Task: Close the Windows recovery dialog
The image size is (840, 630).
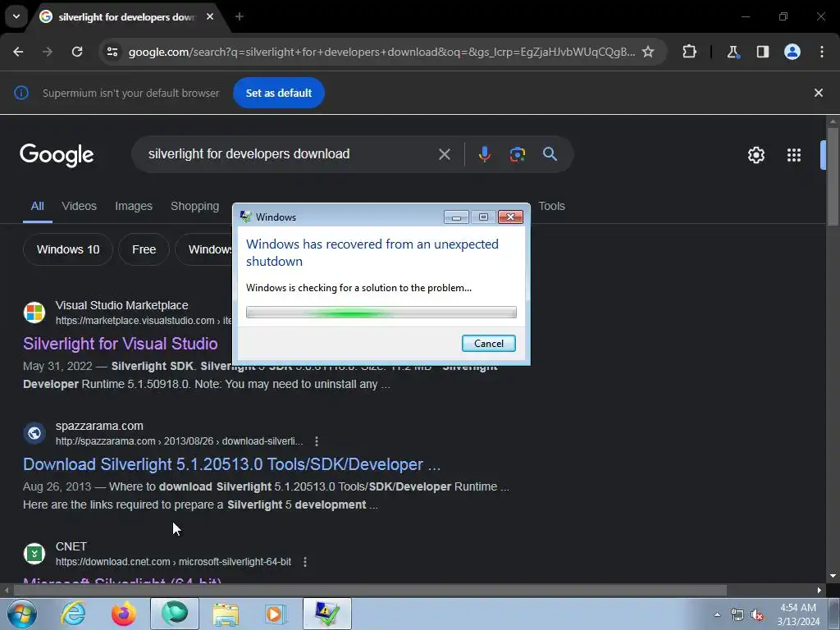Action: tap(510, 217)
